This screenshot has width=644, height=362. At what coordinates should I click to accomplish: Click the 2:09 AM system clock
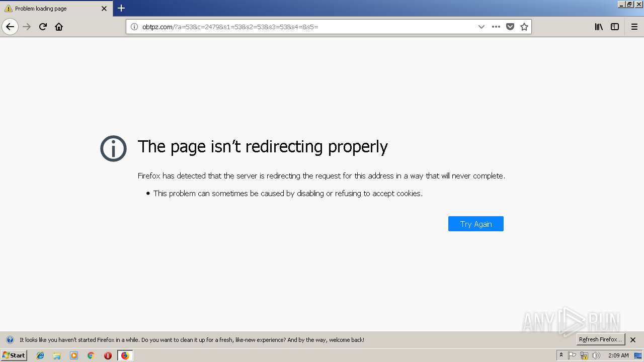[618, 355]
